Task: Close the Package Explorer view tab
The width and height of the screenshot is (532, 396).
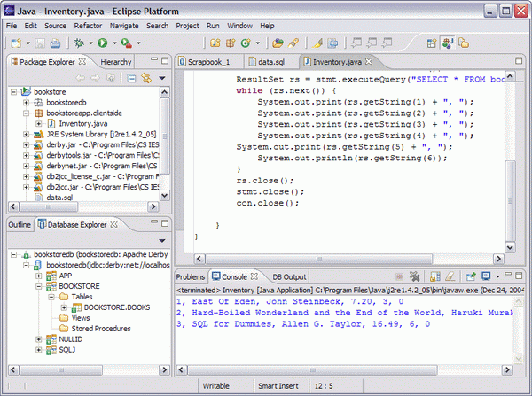Action: pyautogui.click(x=82, y=61)
